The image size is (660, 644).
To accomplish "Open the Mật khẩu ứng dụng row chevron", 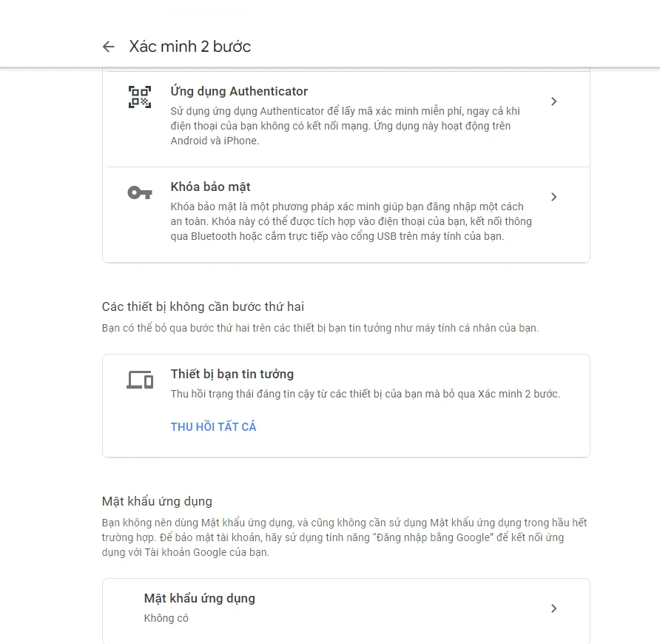I will point(554,608).
